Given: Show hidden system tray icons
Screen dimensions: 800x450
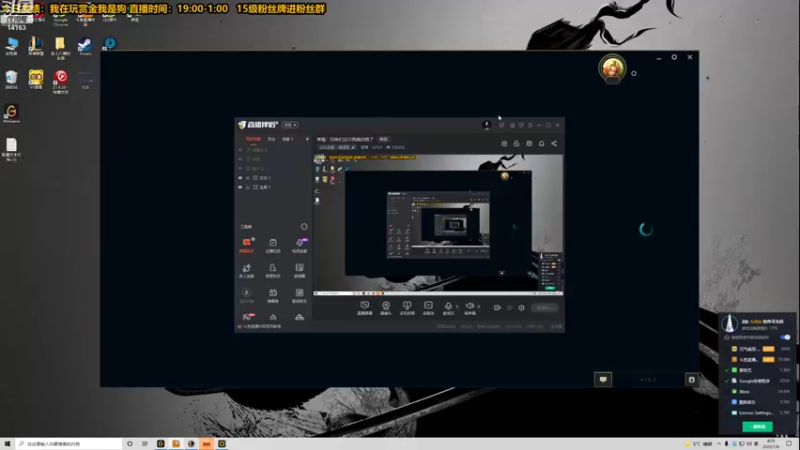Looking at the screenshot, I should (719, 444).
